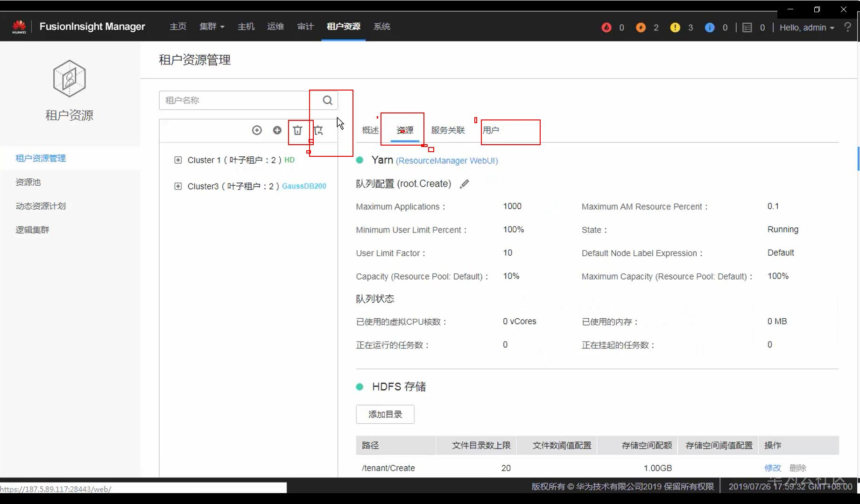Switch to the 概述 tab
The height and width of the screenshot is (504, 860).
370,130
